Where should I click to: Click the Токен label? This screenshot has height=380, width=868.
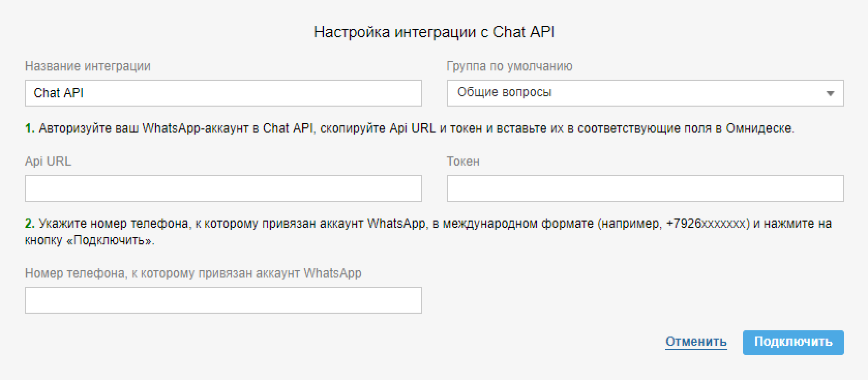click(463, 161)
